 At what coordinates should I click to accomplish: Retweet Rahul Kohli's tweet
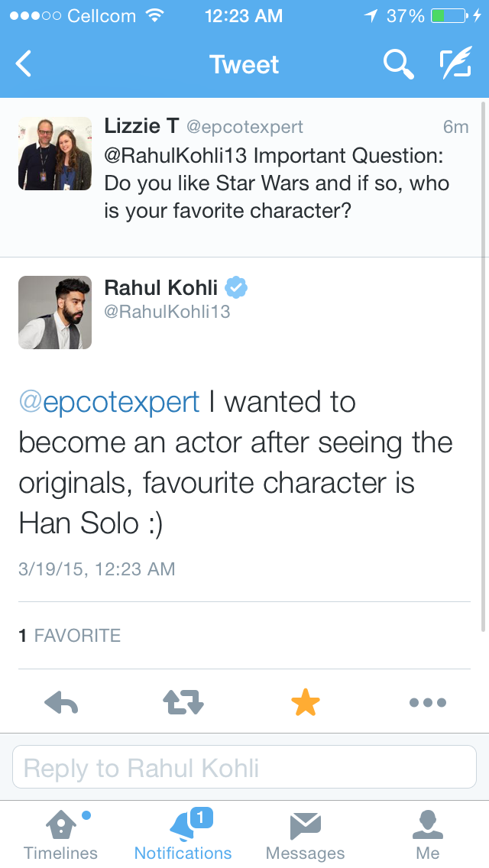tap(183, 703)
